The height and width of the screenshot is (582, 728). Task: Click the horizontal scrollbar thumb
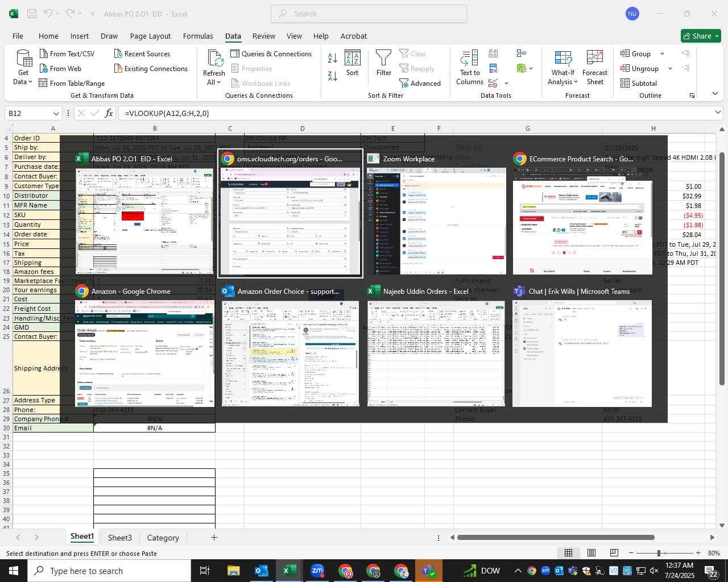pos(556,537)
